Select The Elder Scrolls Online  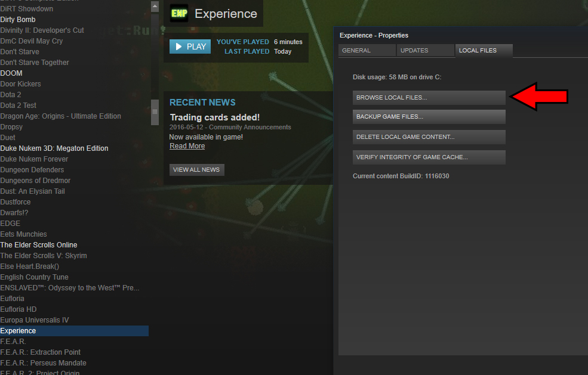point(39,245)
